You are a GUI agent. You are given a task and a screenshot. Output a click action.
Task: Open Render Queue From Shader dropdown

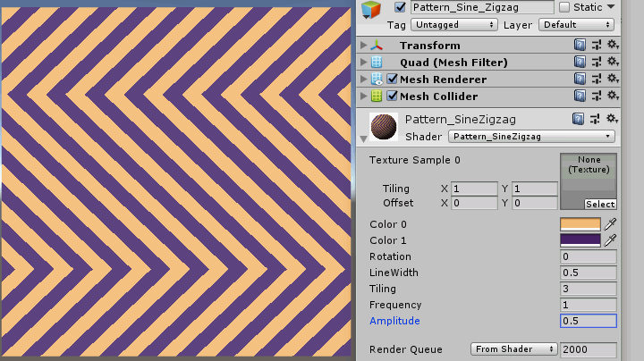pyautogui.click(x=513, y=349)
